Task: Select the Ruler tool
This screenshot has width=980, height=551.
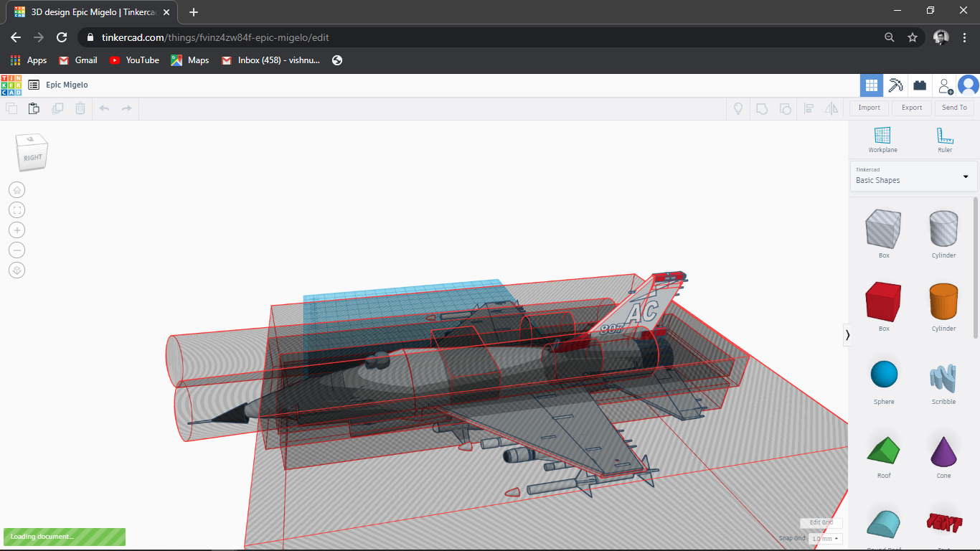Action: (x=943, y=138)
